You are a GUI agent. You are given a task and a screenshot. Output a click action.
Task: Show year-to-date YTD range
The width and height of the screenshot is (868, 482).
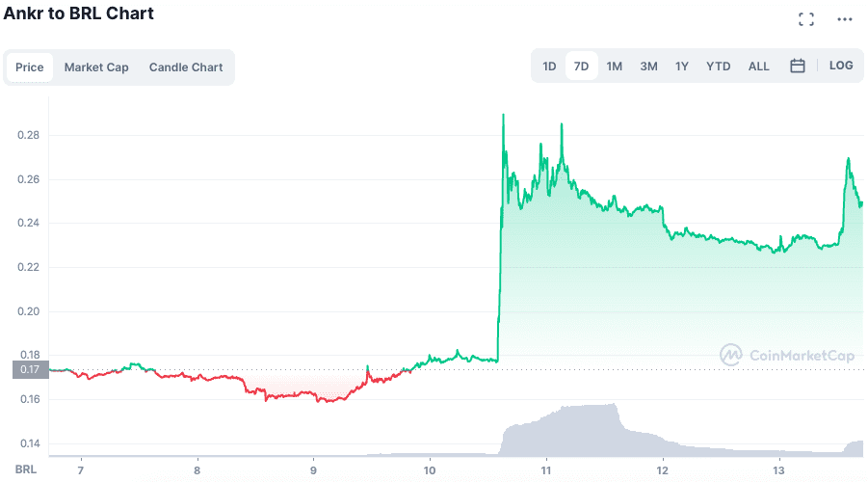719,67
